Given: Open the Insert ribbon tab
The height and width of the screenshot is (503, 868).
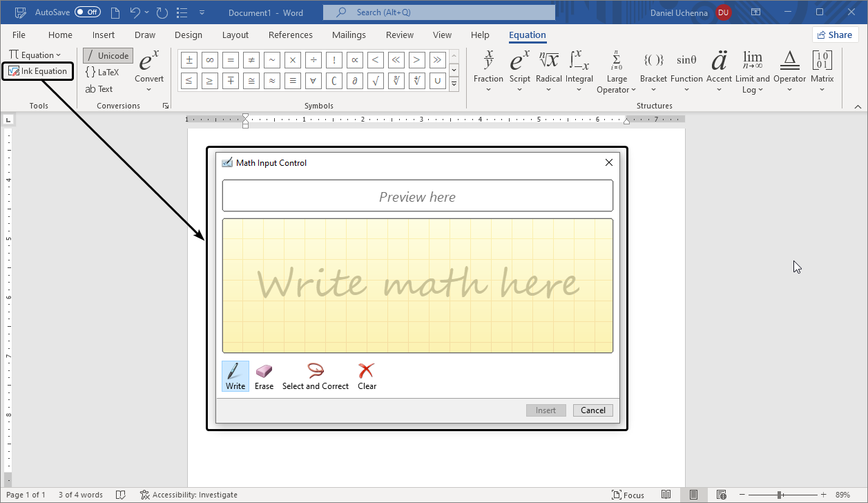Looking at the screenshot, I should [104, 35].
